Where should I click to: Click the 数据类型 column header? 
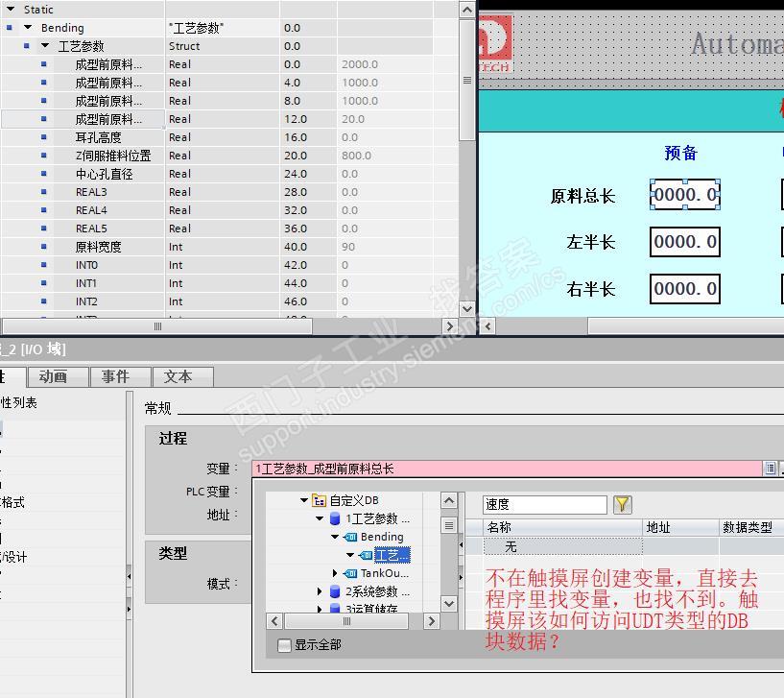[x=751, y=527]
